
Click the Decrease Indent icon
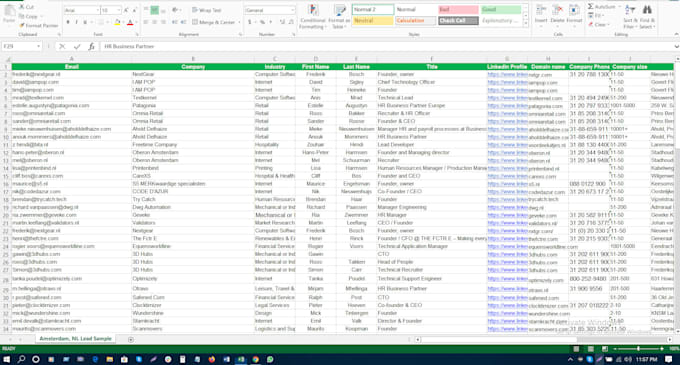click(x=174, y=22)
